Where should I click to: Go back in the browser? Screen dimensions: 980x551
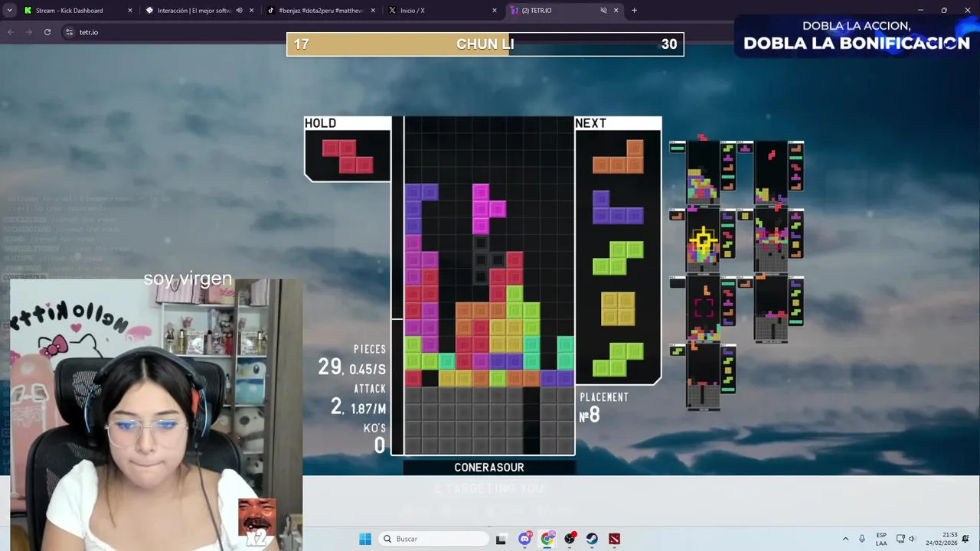pyautogui.click(x=11, y=32)
